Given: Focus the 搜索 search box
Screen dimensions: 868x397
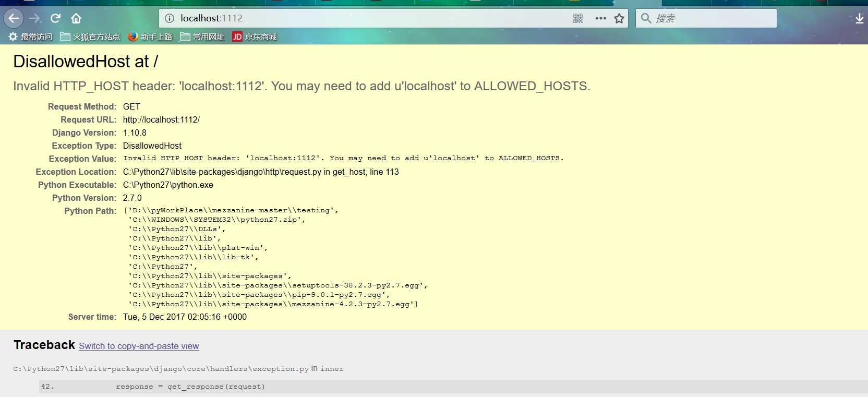Looking at the screenshot, I should 706,18.
